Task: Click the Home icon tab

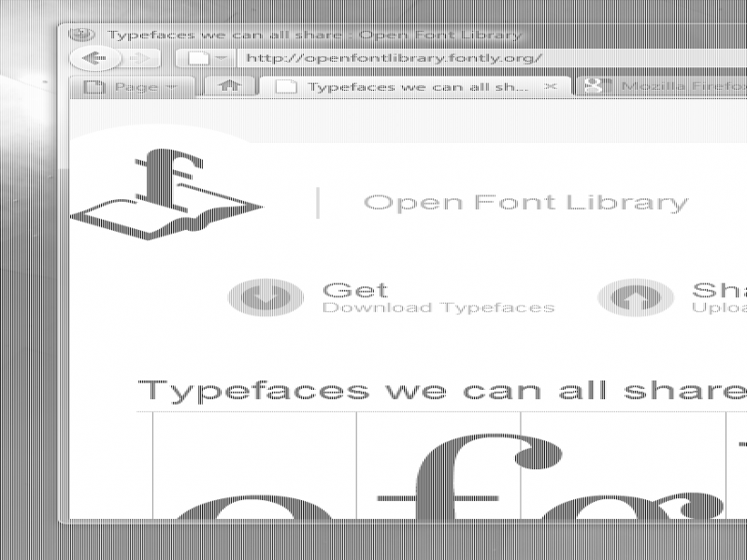Action: [231, 86]
